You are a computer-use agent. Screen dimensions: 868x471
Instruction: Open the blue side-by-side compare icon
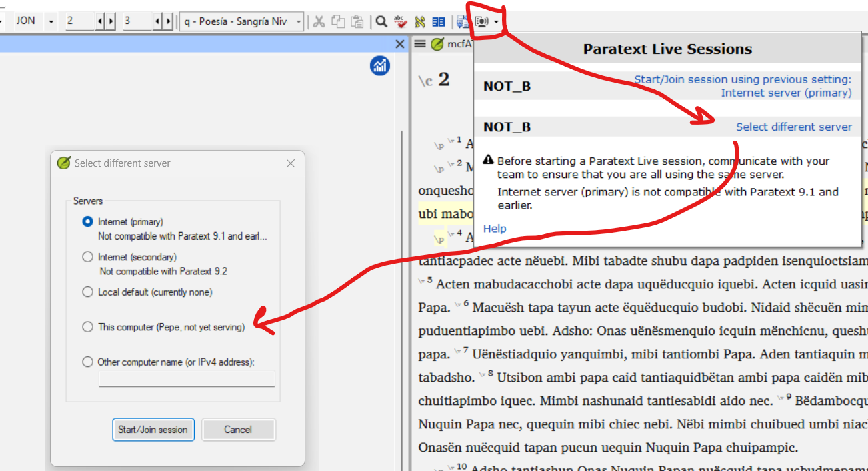(438, 21)
